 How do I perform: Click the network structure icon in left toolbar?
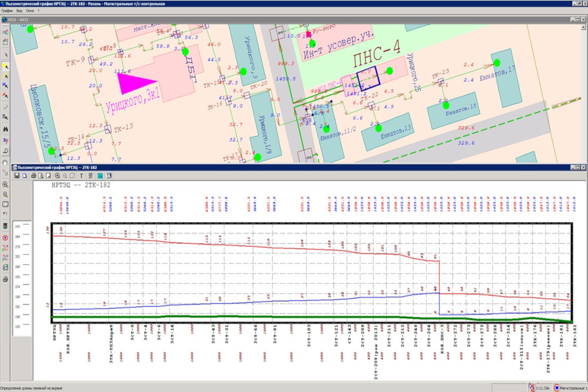click(x=5, y=32)
